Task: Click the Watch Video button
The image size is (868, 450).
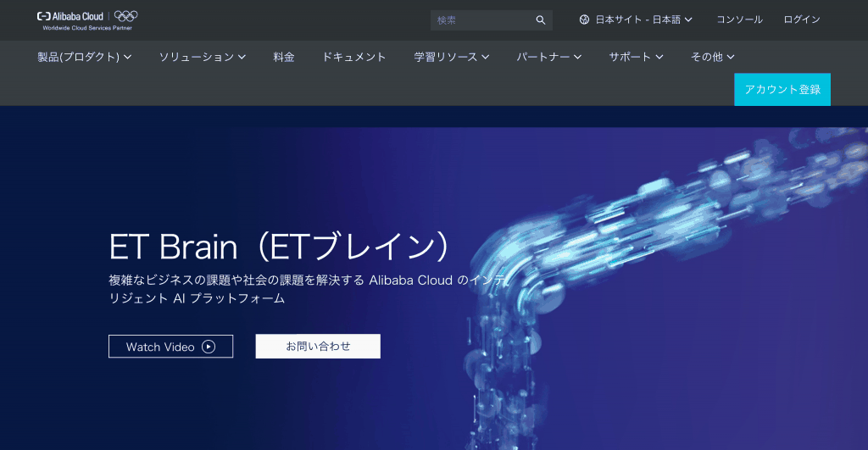Action: [170, 347]
